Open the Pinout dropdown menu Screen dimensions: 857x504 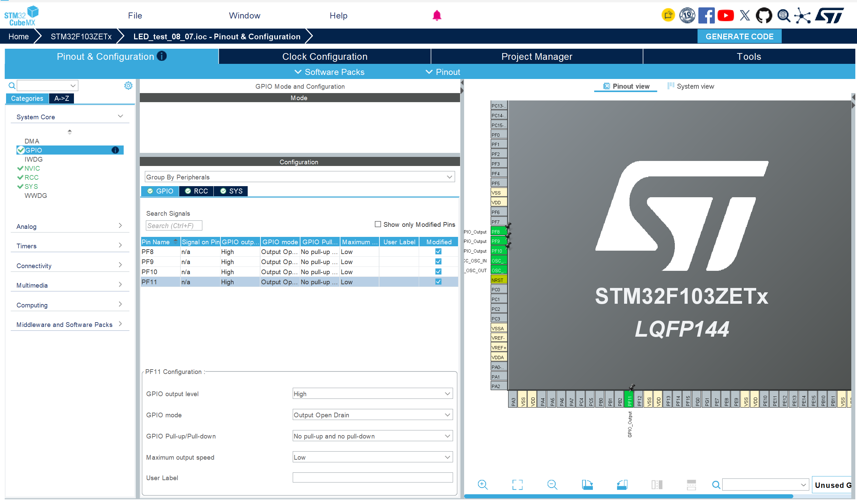[443, 72]
